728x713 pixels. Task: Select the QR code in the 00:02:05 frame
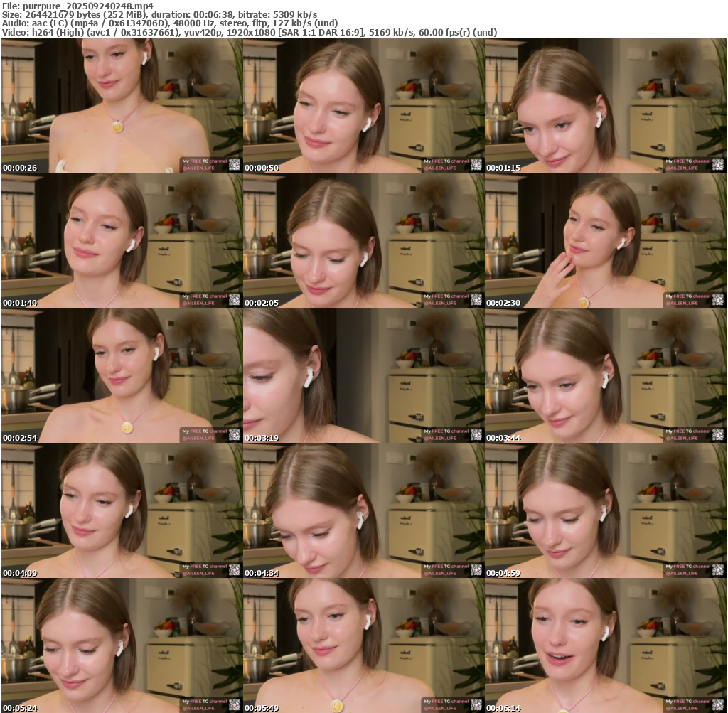[x=476, y=300]
